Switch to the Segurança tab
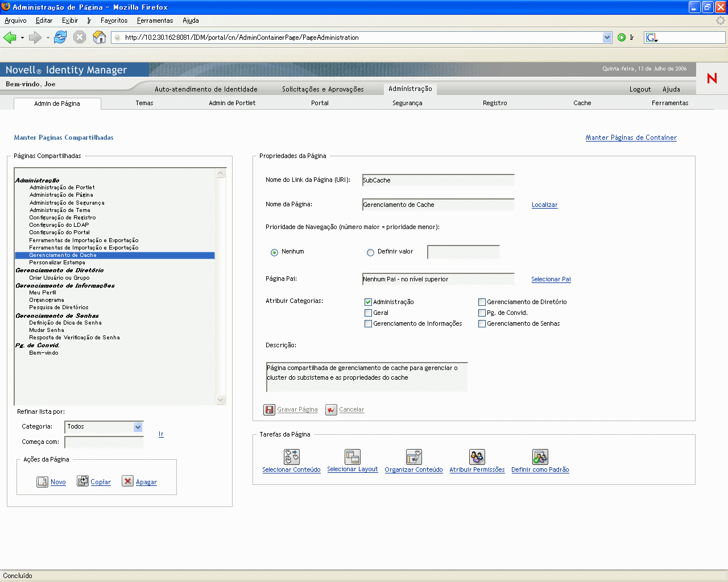The image size is (728, 582). 407,103
